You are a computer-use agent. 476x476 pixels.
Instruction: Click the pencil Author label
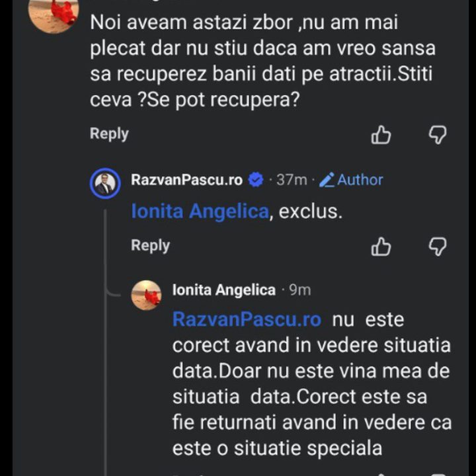coord(351,180)
